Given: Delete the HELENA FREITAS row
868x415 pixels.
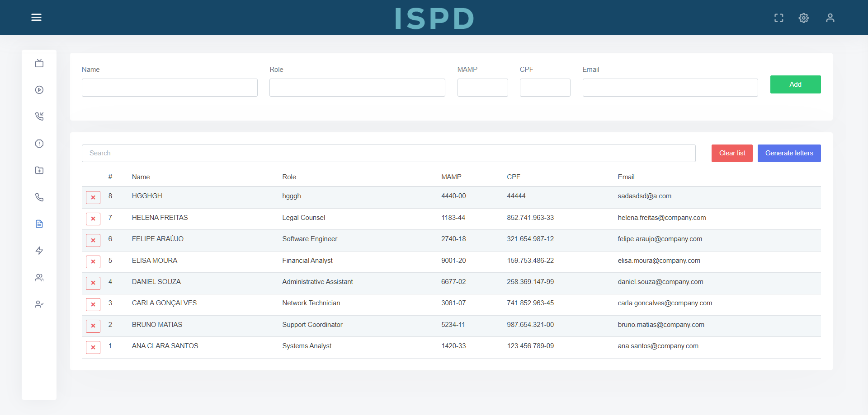Looking at the screenshot, I should tap(93, 219).
